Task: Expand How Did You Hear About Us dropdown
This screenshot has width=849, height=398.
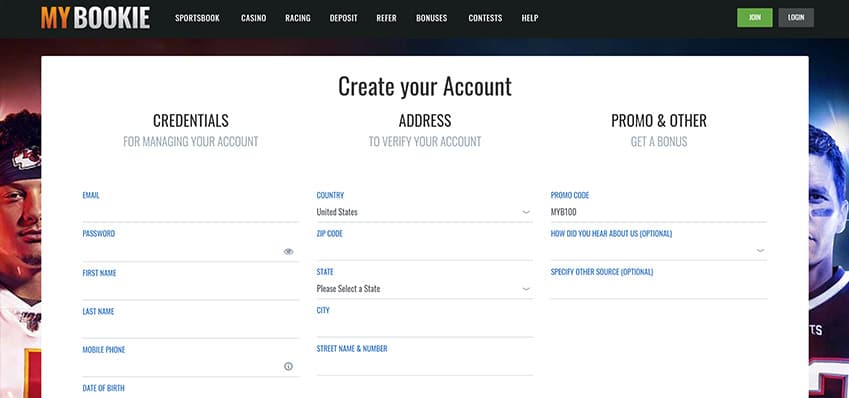Action: [658, 250]
